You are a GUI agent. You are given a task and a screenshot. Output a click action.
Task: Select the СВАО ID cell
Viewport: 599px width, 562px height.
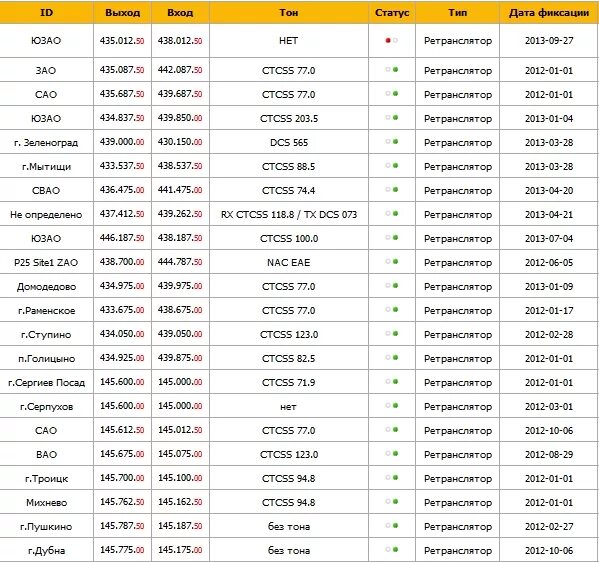pyautogui.click(x=46, y=190)
